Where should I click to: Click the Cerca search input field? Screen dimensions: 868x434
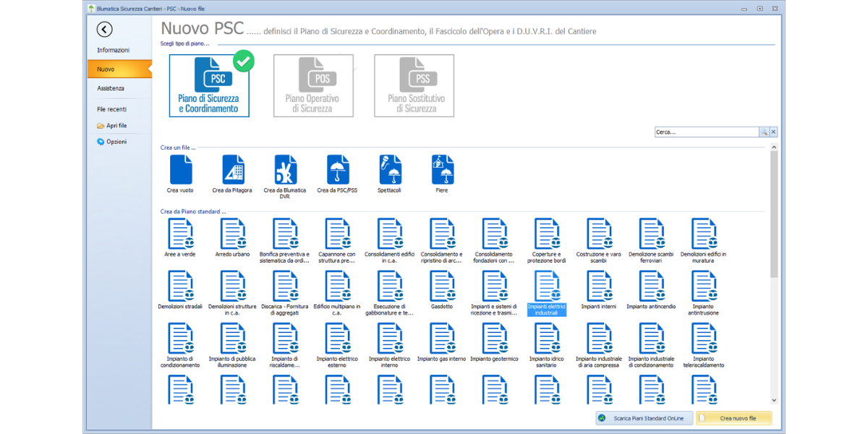(705, 132)
